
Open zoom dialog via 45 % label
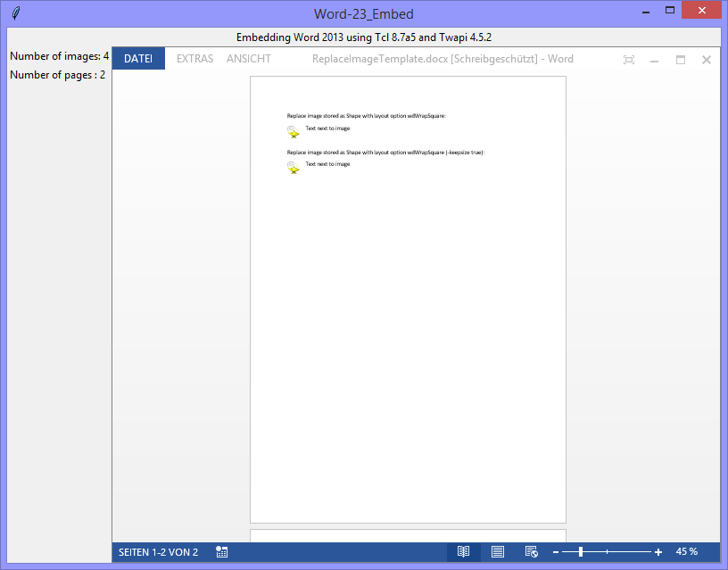687,551
